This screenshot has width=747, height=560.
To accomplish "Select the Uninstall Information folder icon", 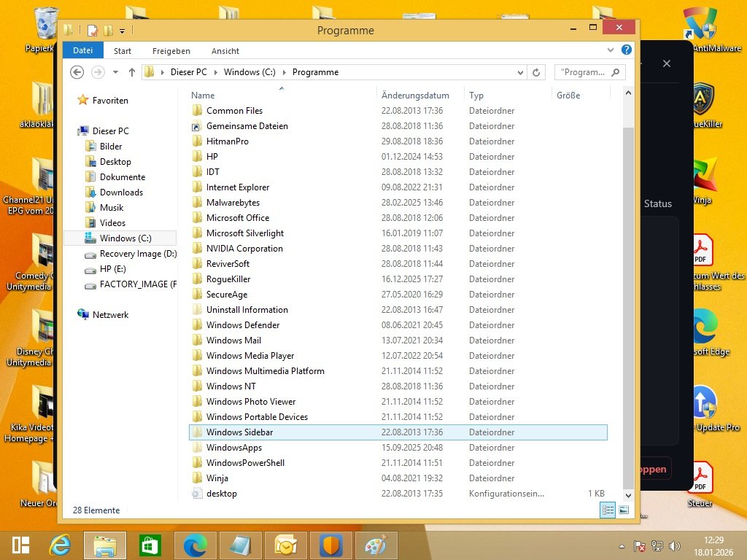I will 197,309.
